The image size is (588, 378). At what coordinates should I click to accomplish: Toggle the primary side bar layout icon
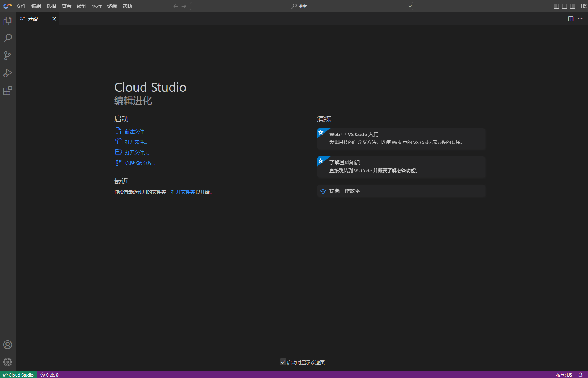tap(557, 6)
